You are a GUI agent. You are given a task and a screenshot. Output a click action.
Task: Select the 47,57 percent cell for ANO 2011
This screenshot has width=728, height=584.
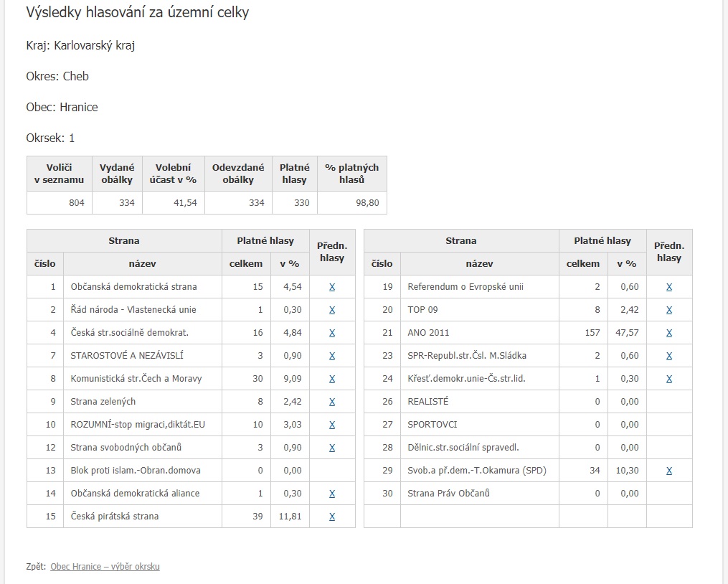627,333
